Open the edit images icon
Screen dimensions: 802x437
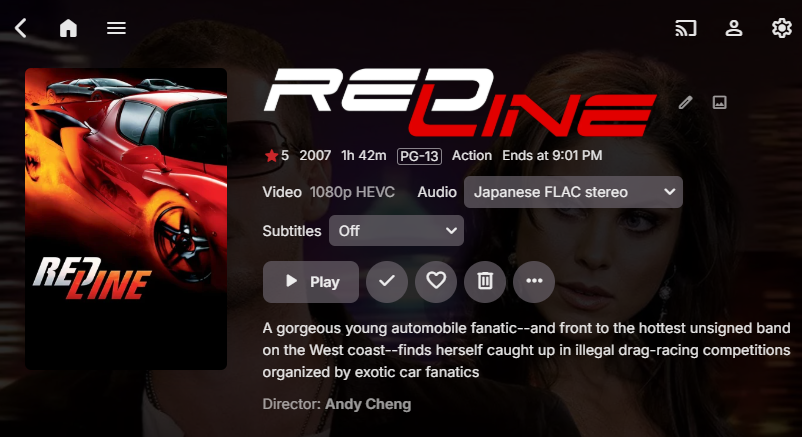(720, 102)
